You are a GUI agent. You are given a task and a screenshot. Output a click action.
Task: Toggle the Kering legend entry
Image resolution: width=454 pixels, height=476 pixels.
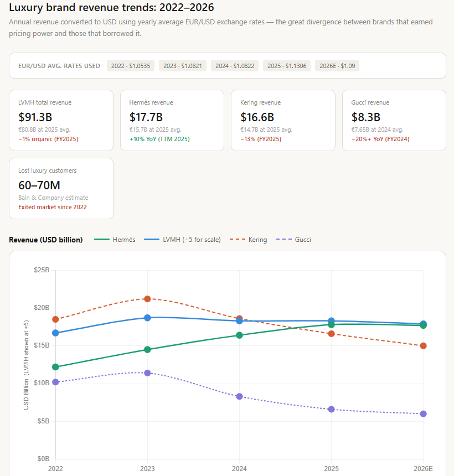click(249, 240)
